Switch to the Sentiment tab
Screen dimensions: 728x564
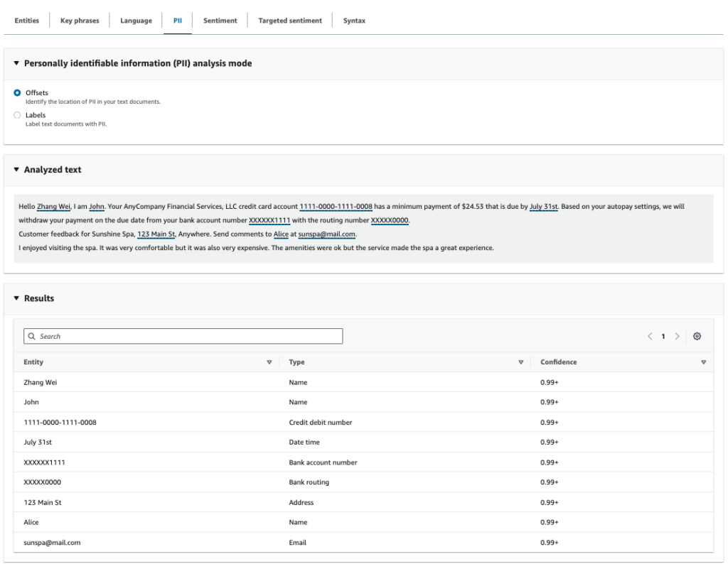(220, 20)
